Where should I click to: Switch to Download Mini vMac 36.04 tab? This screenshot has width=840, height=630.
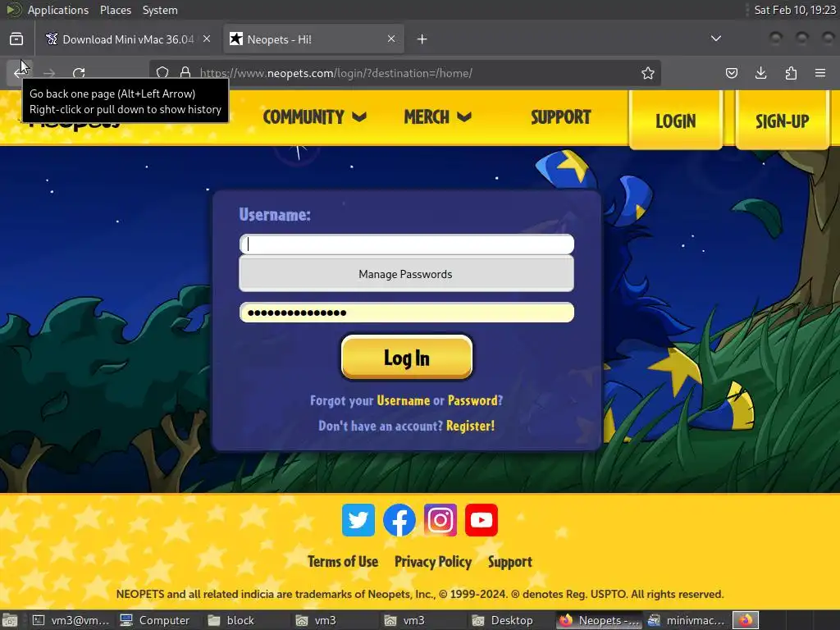128,39
